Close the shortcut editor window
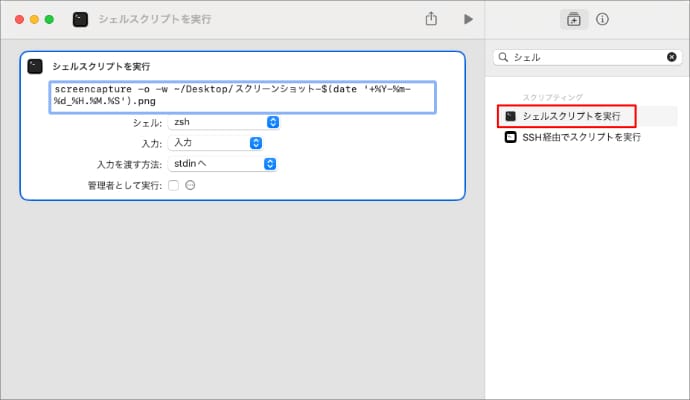Image resolution: width=690 pixels, height=400 pixels. (x=19, y=19)
